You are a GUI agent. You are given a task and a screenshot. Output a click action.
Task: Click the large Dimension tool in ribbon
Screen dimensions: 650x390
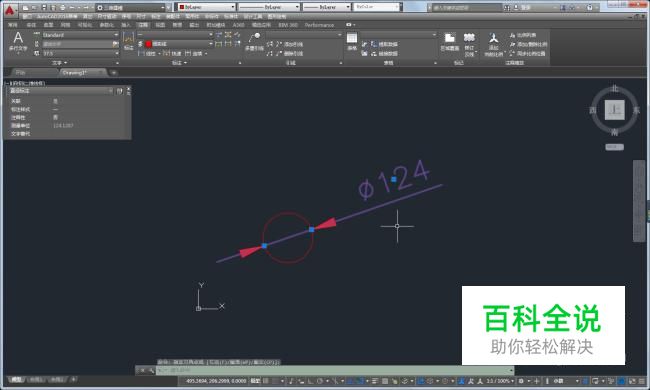point(129,41)
